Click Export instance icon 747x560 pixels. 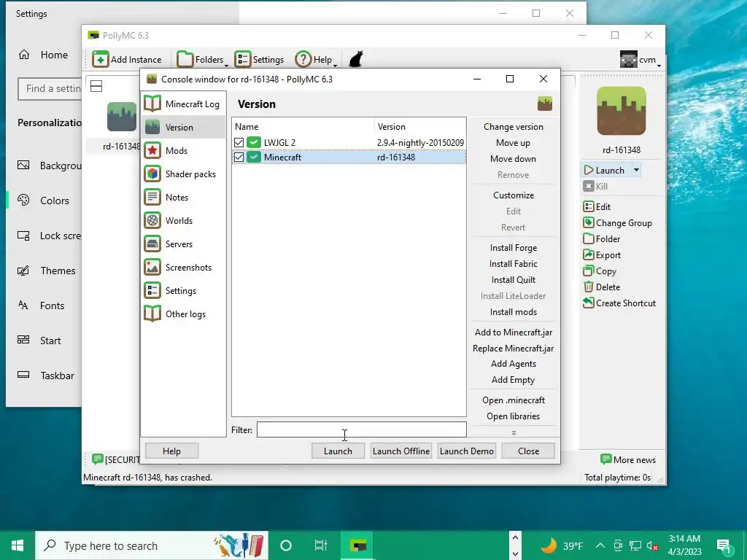[x=589, y=254]
